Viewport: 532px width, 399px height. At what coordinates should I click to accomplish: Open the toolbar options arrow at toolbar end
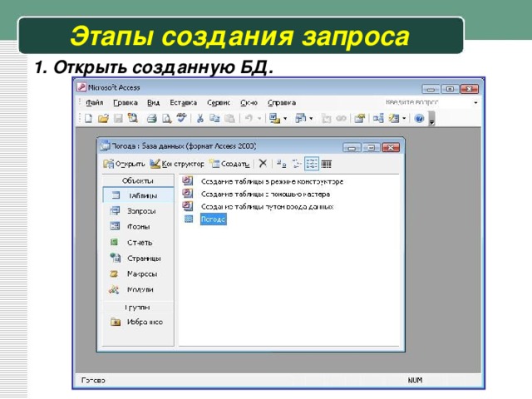pos(432,118)
